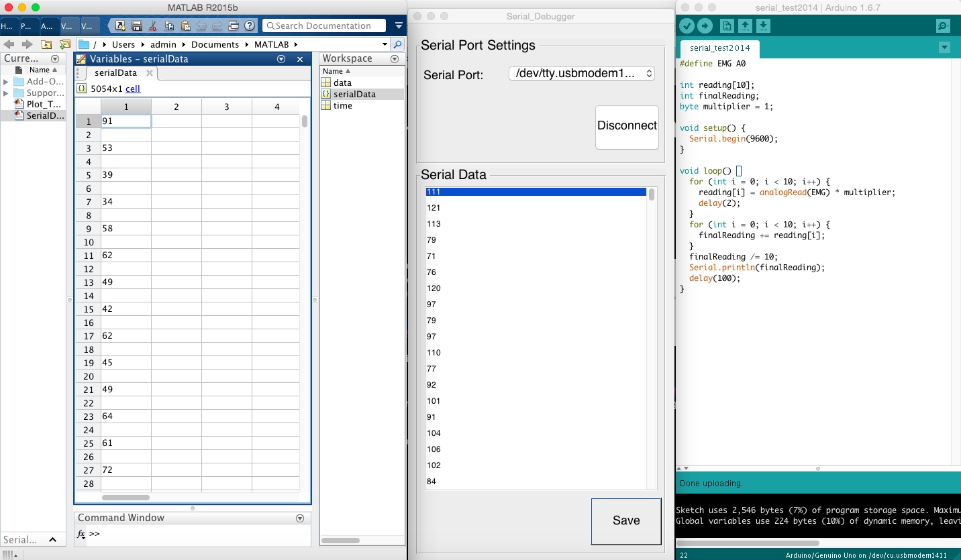Click search magnifier beside address bar
The image size is (961, 560).
coord(397,44)
